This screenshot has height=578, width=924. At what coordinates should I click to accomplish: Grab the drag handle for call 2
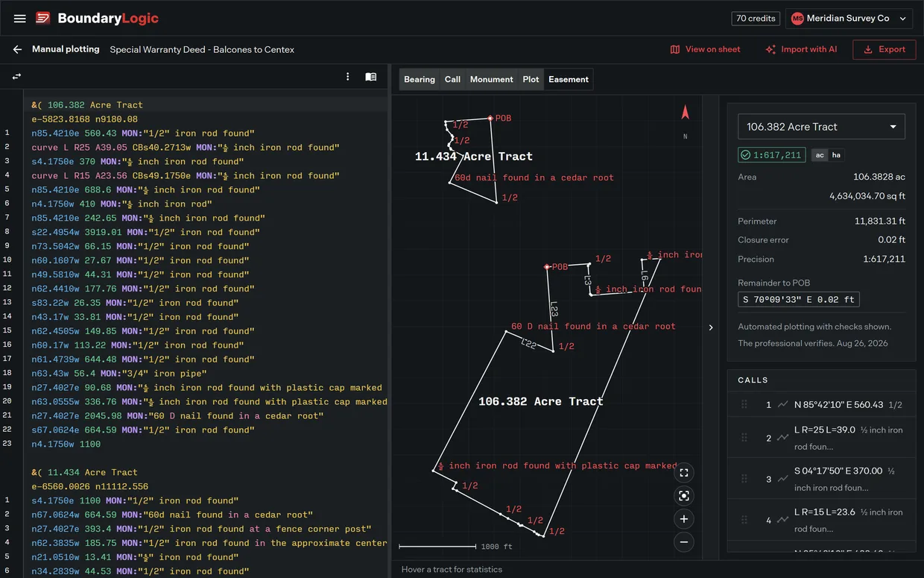pos(744,438)
